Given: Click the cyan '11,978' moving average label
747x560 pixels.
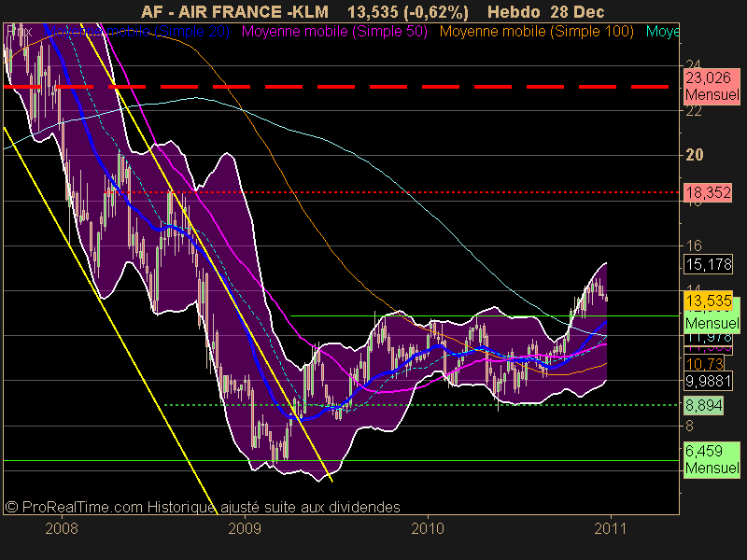Looking at the screenshot, I should click(x=708, y=338).
